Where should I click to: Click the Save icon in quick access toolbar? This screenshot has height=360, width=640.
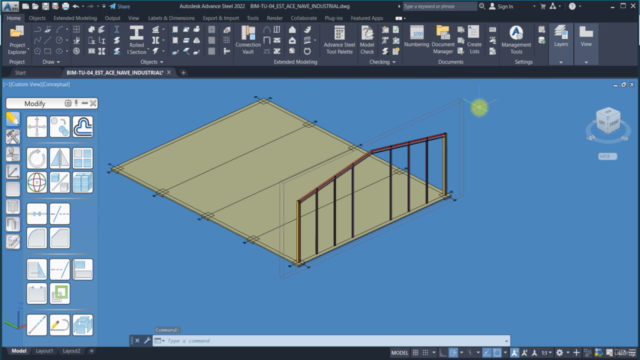tap(45, 6)
